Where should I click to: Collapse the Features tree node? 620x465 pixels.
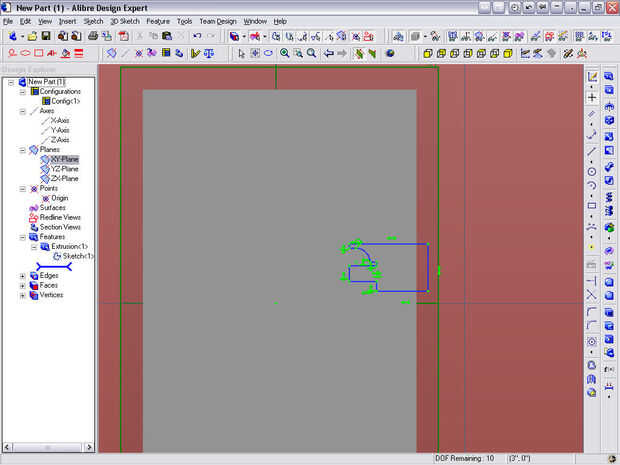23,237
